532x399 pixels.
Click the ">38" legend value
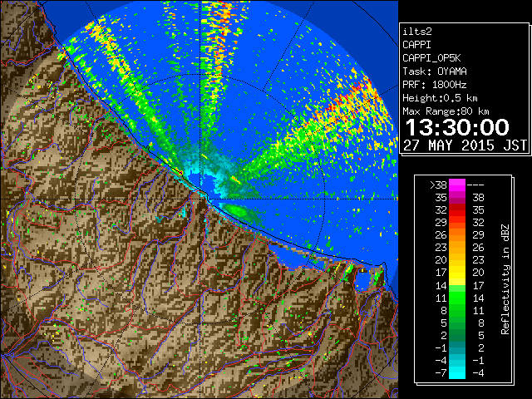[438, 185]
